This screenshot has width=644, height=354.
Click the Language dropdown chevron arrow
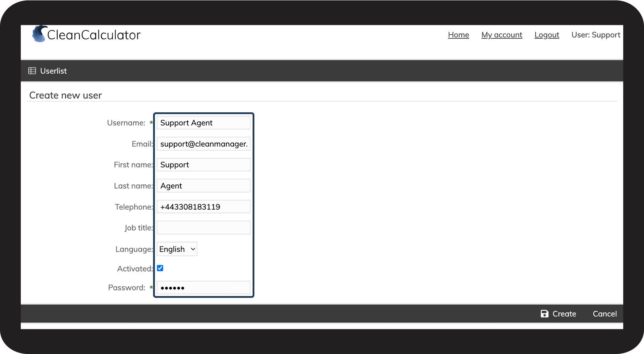tap(193, 249)
